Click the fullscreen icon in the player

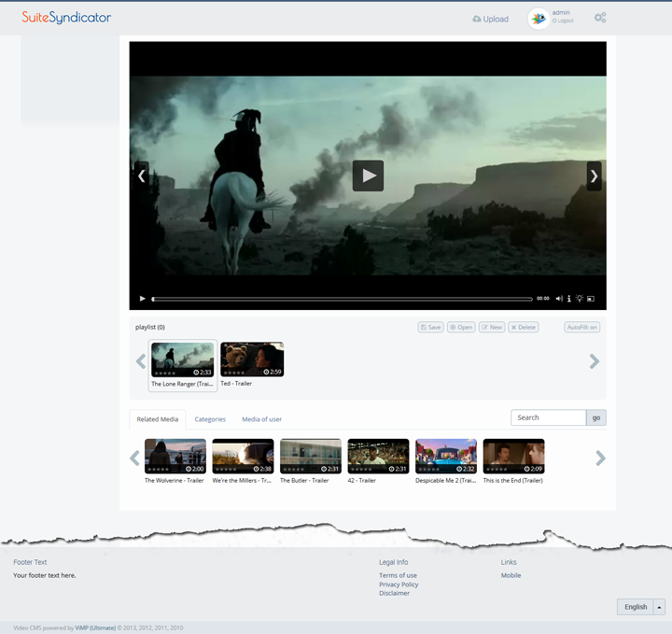pyautogui.click(x=591, y=299)
